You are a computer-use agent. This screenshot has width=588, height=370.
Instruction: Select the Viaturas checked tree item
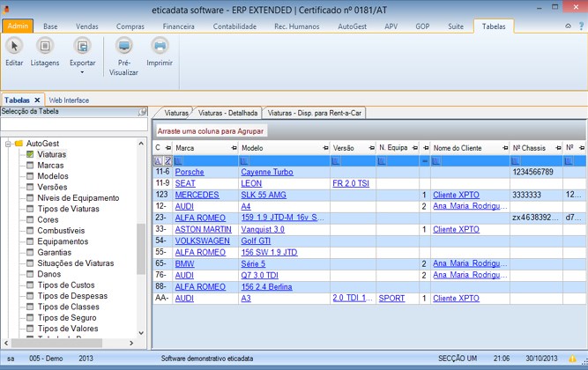[x=51, y=154]
